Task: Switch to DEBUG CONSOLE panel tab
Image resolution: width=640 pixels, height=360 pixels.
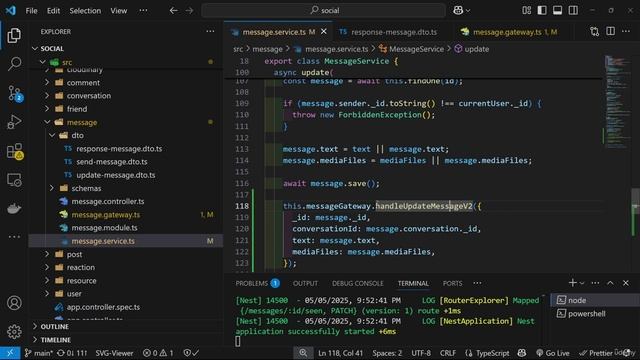Action: (358, 283)
